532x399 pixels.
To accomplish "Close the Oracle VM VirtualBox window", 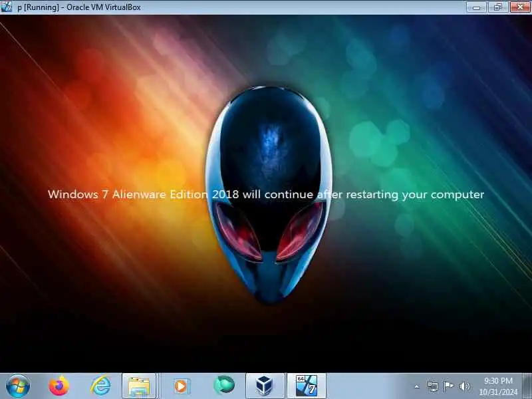I will (x=520, y=7).
